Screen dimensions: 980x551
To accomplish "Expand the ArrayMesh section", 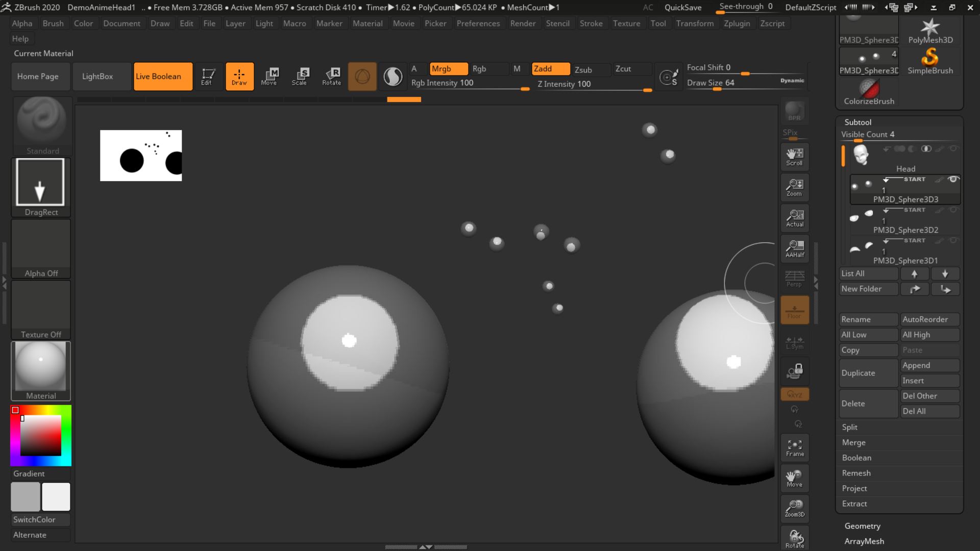I will coord(864,541).
